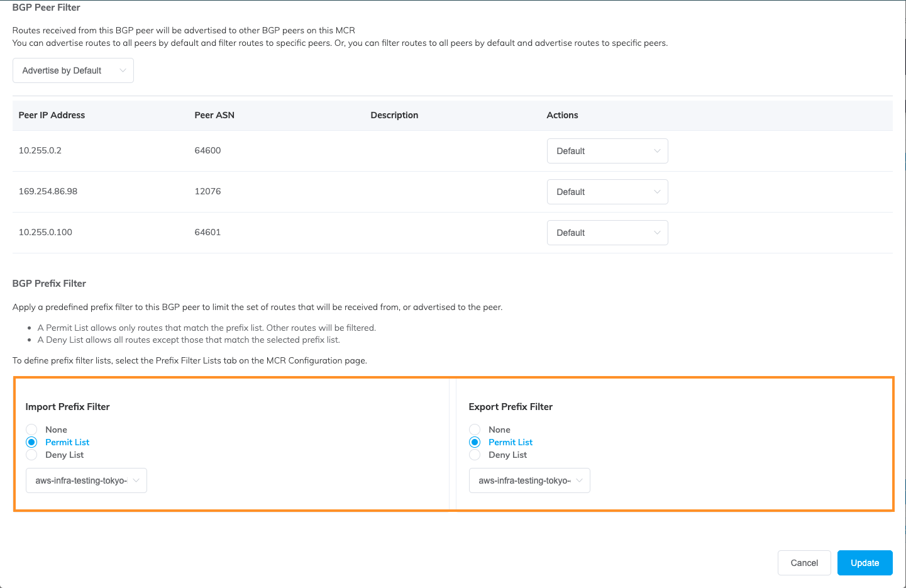Image resolution: width=906 pixels, height=588 pixels.
Task: Select Deny List under Export Prefix Filter
Action: click(475, 455)
